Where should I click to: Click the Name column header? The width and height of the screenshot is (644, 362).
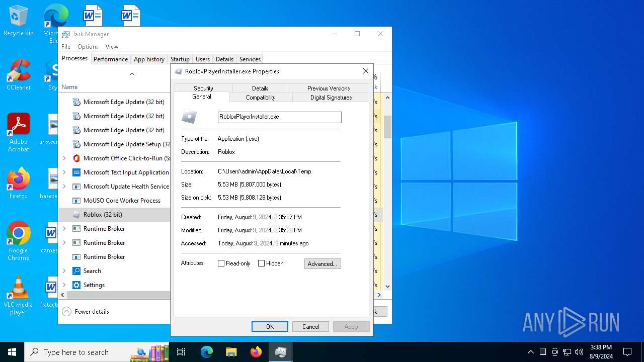[x=69, y=87]
